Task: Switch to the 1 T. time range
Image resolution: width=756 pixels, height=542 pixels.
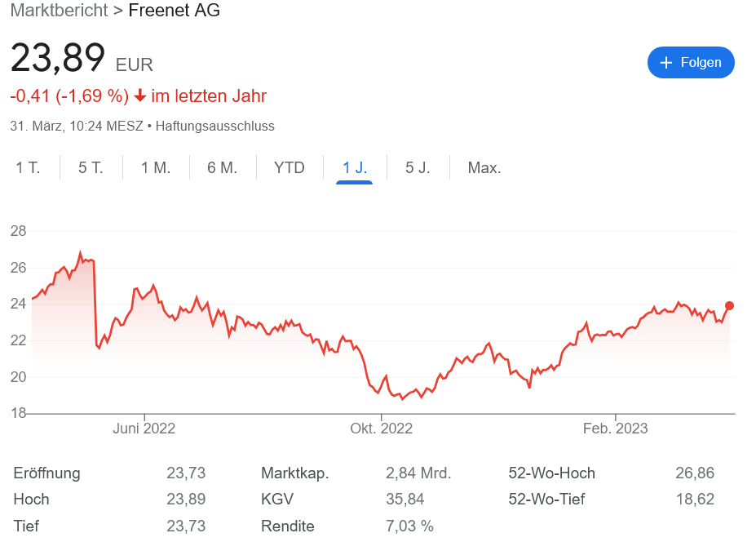Action: coord(28,168)
